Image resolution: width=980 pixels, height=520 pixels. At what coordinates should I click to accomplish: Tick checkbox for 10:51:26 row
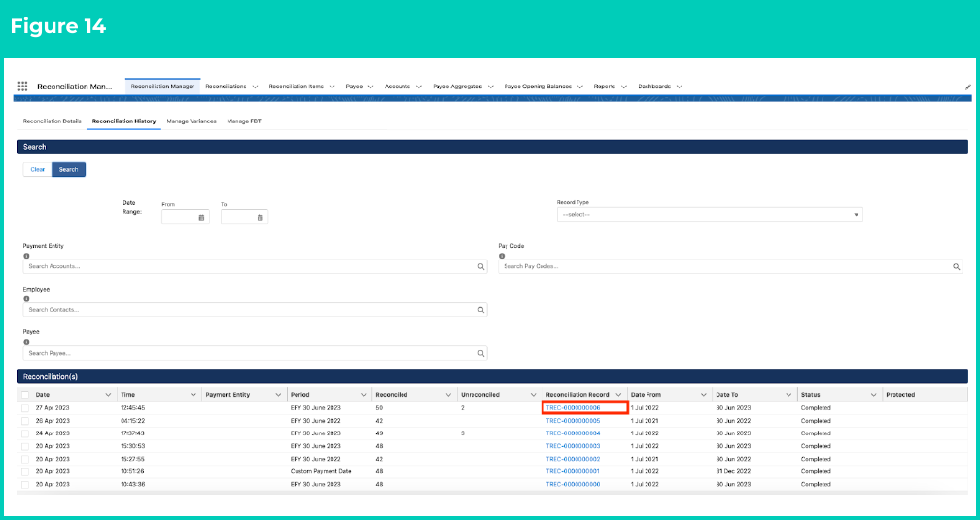pos(25,471)
